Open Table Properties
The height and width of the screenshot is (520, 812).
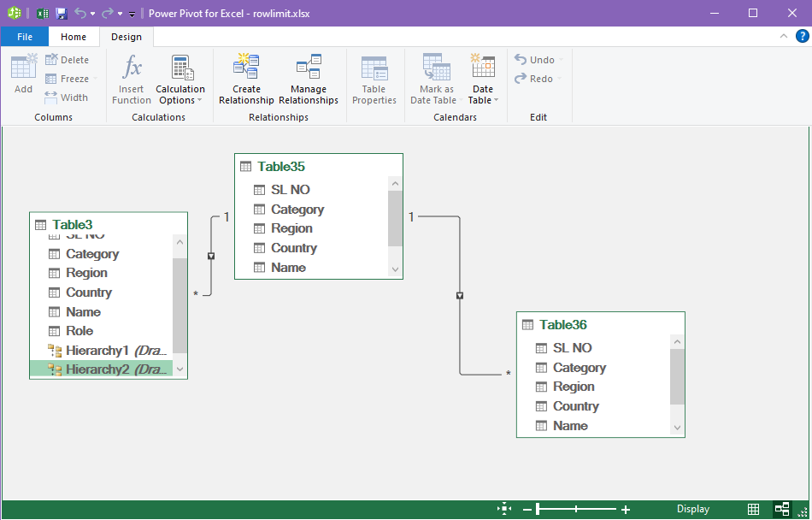click(374, 80)
